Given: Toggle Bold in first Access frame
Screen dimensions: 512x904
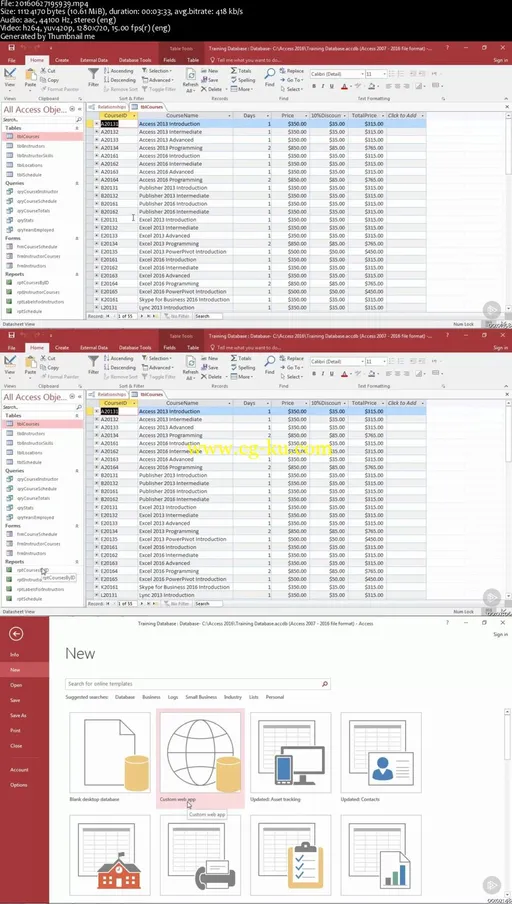Looking at the screenshot, I should point(314,86).
